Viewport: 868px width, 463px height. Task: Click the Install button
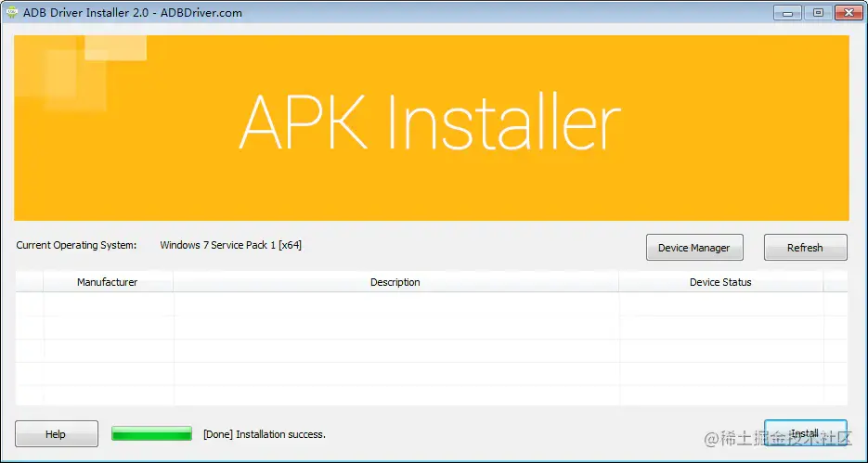click(x=805, y=433)
